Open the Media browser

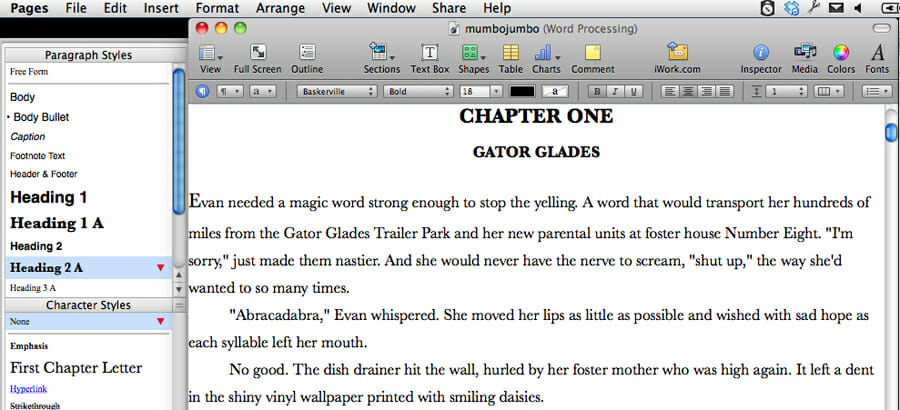click(x=805, y=59)
